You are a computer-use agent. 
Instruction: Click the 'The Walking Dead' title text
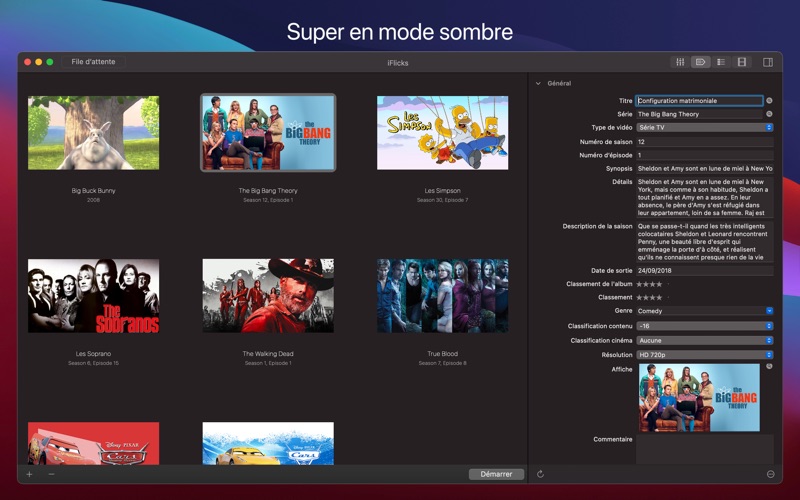(x=268, y=354)
